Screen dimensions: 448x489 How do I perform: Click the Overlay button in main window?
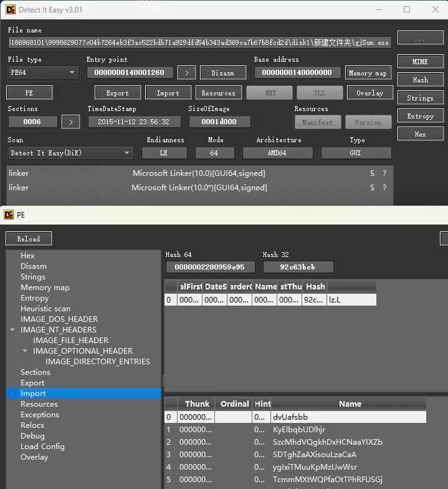tap(370, 93)
